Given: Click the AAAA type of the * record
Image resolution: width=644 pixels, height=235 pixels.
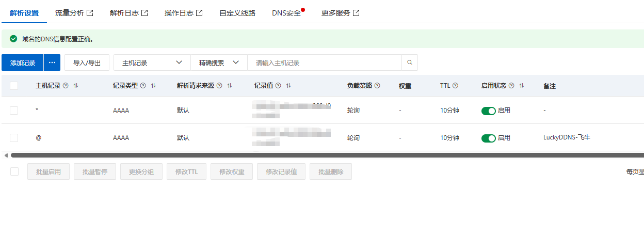Looking at the screenshot, I should [x=121, y=111].
